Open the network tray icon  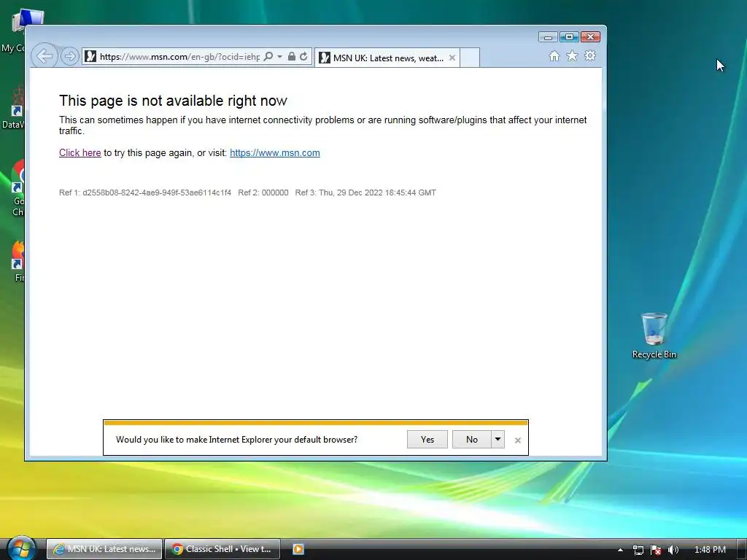coord(638,550)
